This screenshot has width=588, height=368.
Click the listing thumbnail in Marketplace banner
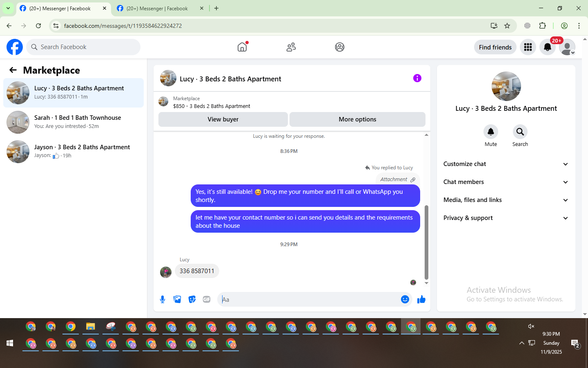[x=163, y=101]
